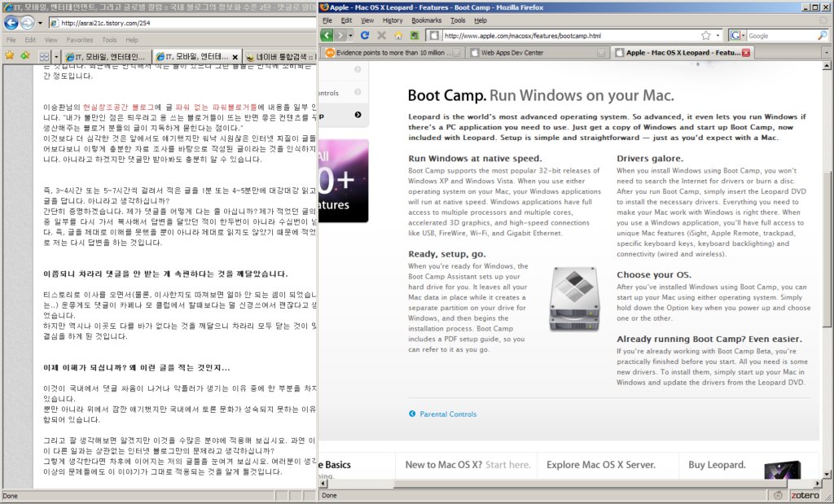Image resolution: width=834 pixels, height=504 pixels.
Task: Click the horizontal scroll left arrow in Firefox
Action: click(323, 484)
